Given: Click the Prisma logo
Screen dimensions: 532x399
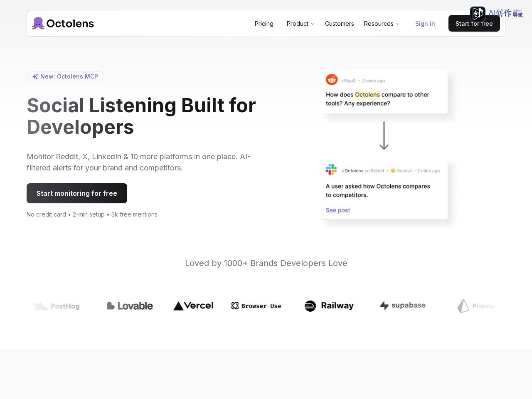Looking at the screenshot, I should click(476, 306).
